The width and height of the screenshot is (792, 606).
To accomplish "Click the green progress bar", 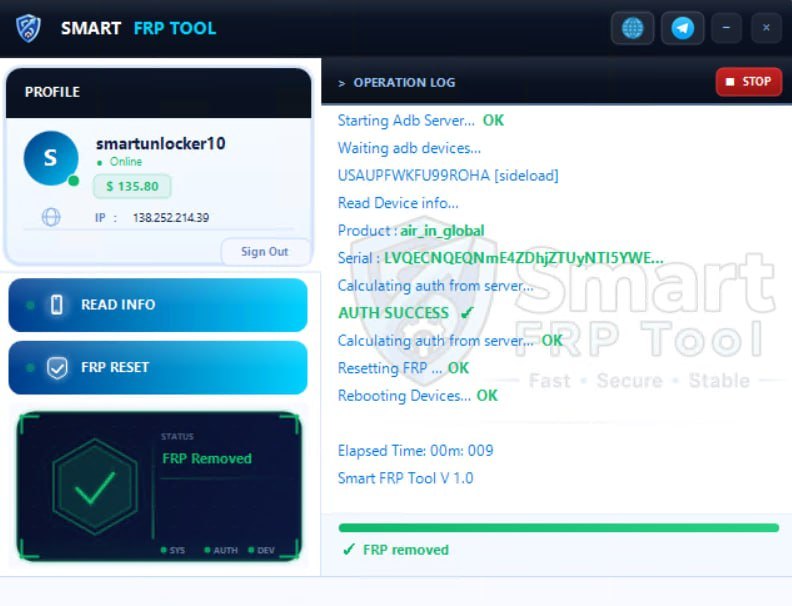I will pyautogui.click(x=559, y=528).
